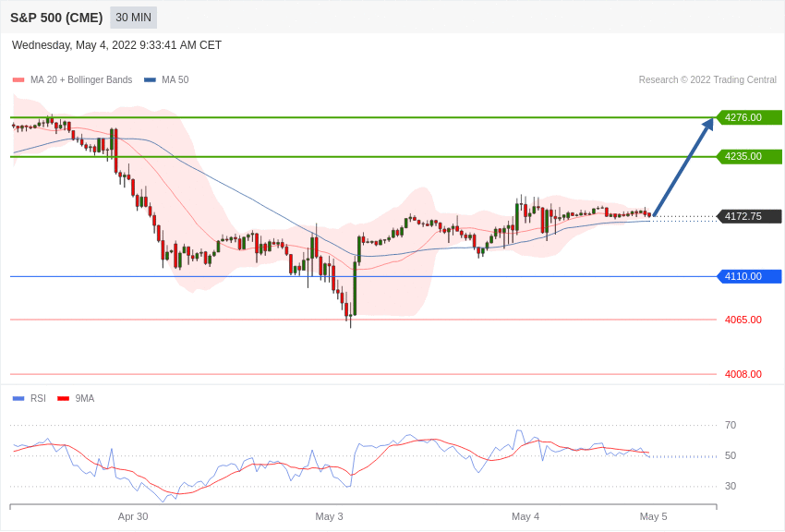
Task: Click the blue forecast arrow head
Action: pyautogui.click(x=708, y=126)
